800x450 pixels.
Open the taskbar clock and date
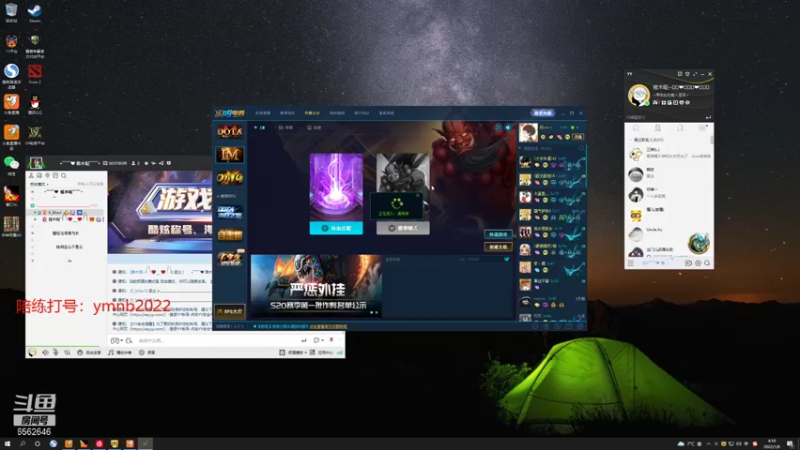point(772,444)
